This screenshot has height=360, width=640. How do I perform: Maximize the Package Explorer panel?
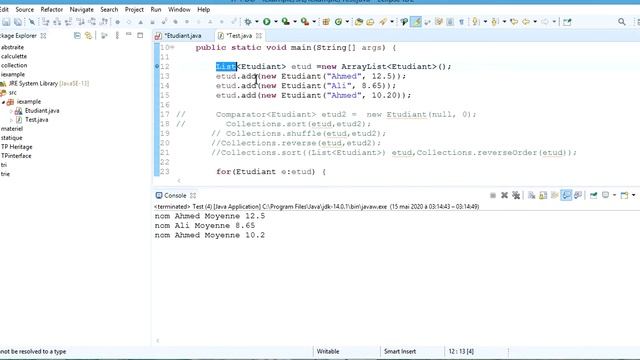(140, 36)
